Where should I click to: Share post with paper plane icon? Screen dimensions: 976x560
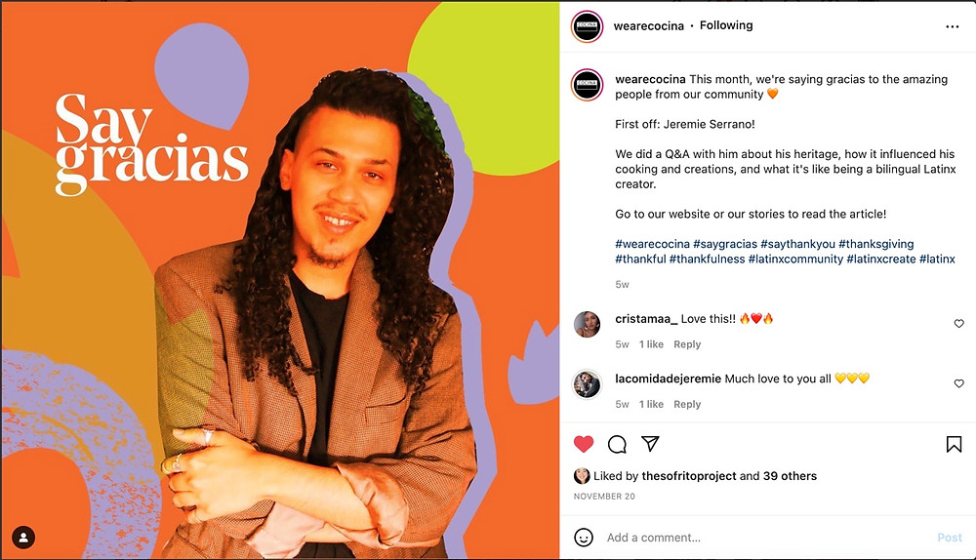click(650, 444)
